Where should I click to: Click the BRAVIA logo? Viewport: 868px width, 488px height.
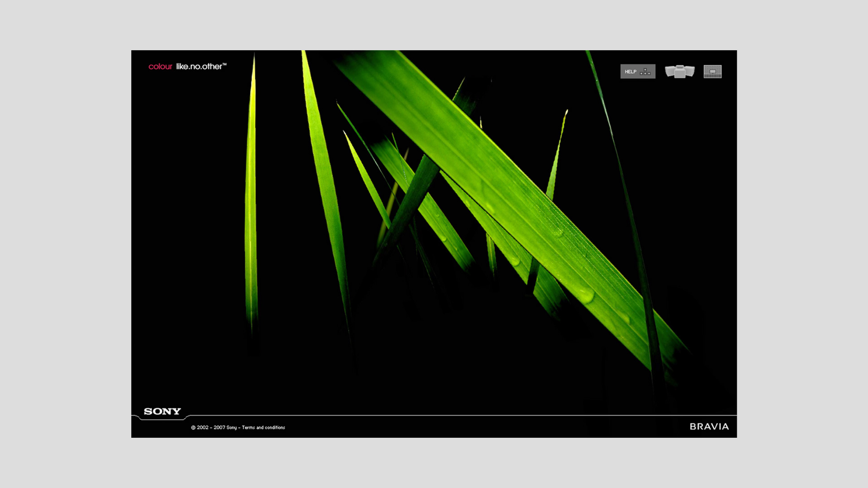[709, 427]
